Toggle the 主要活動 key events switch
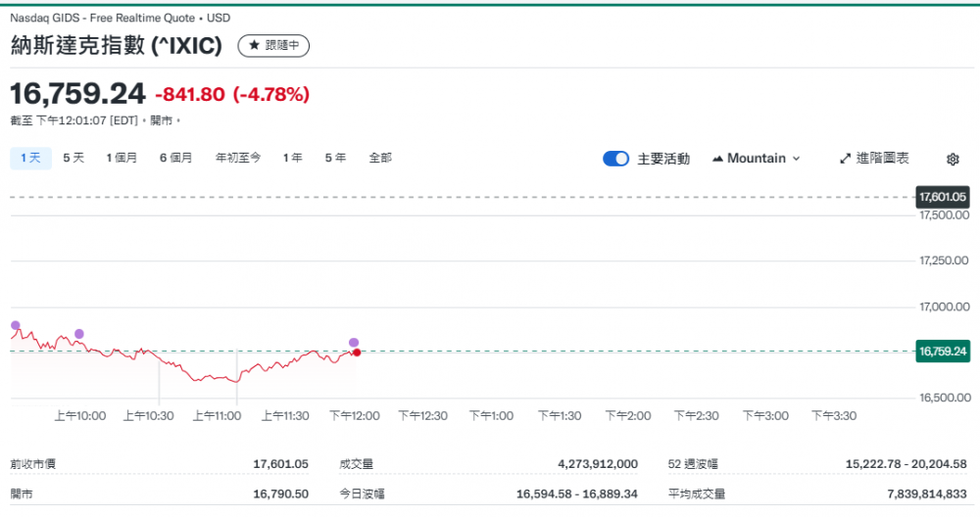Screen dimensions: 980x517 615,159
